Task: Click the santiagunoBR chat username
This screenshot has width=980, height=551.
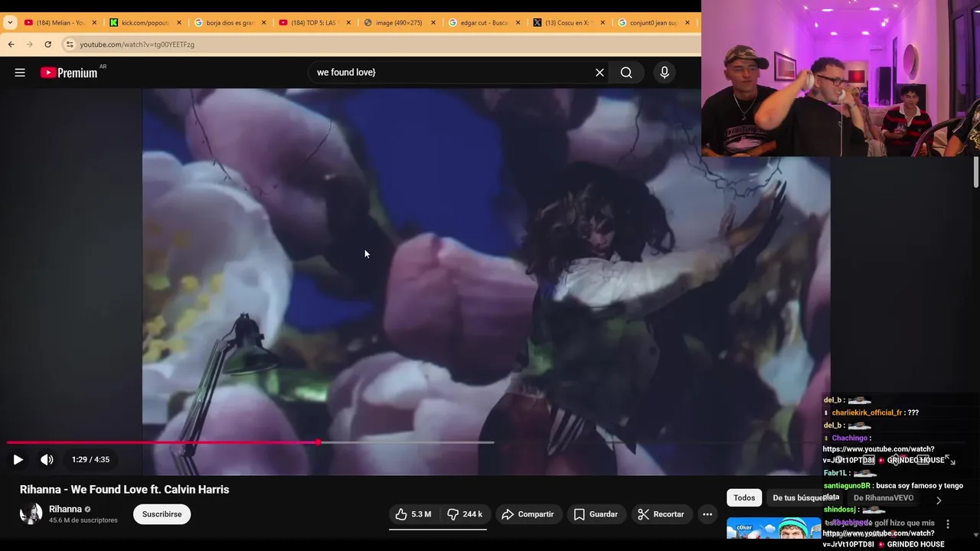Action: (x=847, y=486)
